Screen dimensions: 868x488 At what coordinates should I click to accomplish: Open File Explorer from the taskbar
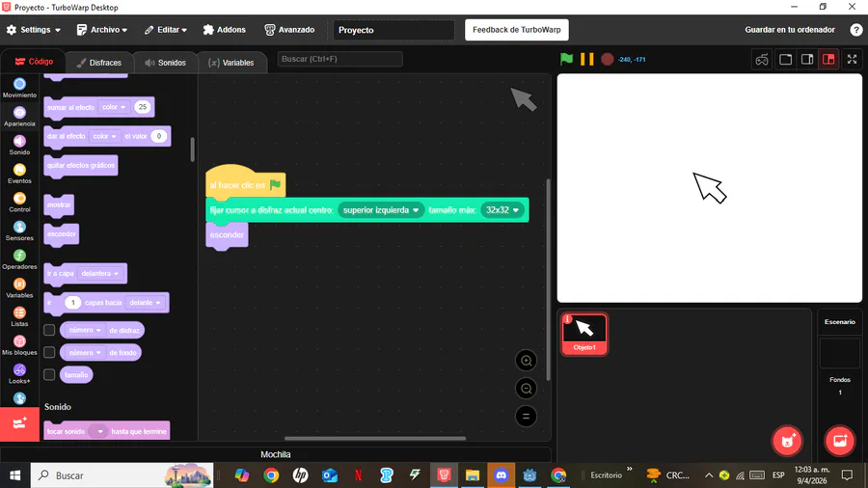(473, 475)
